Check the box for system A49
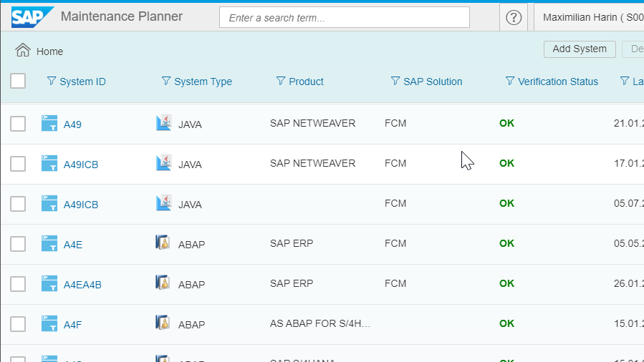 (x=18, y=124)
